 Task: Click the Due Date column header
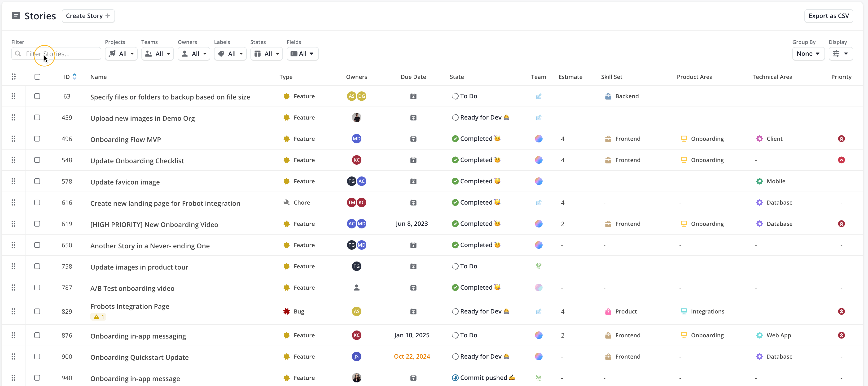click(413, 77)
